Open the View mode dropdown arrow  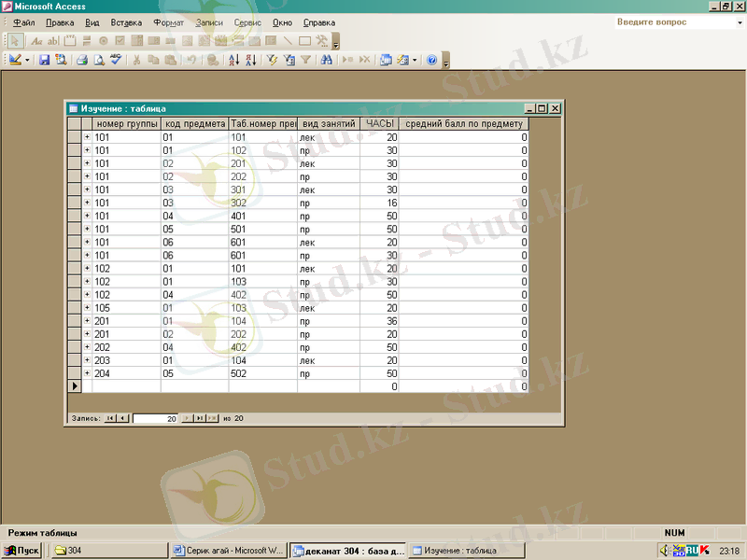pyautogui.click(x=28, y=60)
